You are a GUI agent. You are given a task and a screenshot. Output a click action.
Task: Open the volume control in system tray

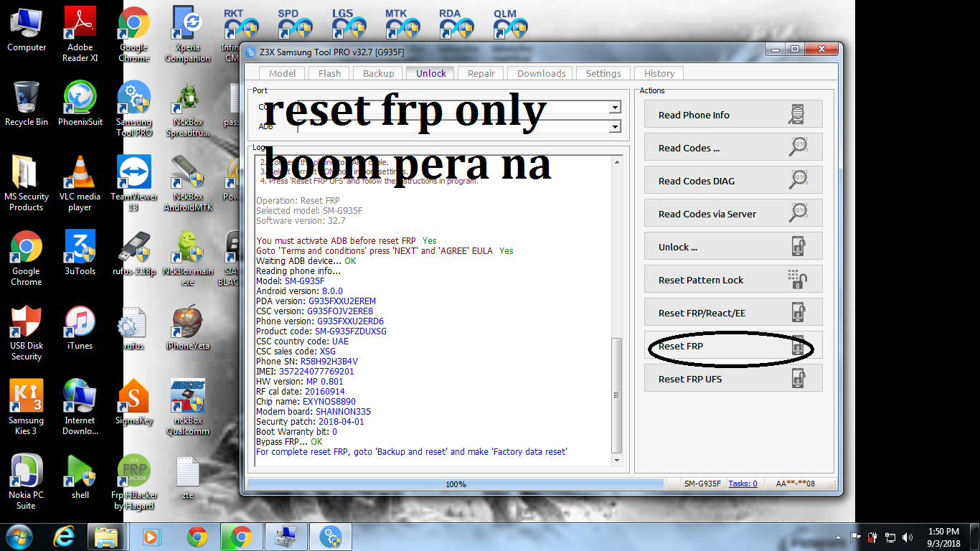tap(908, 537)
